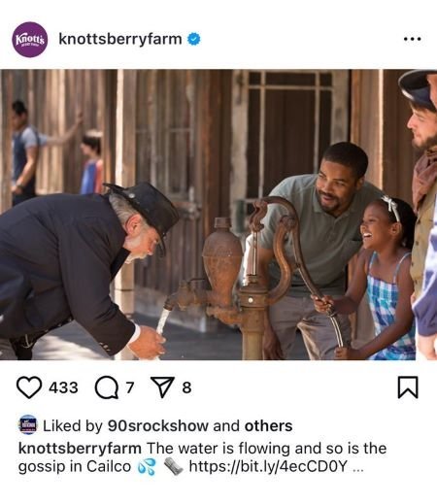Open knottsberryfarm username in the post header

point(120,40)
